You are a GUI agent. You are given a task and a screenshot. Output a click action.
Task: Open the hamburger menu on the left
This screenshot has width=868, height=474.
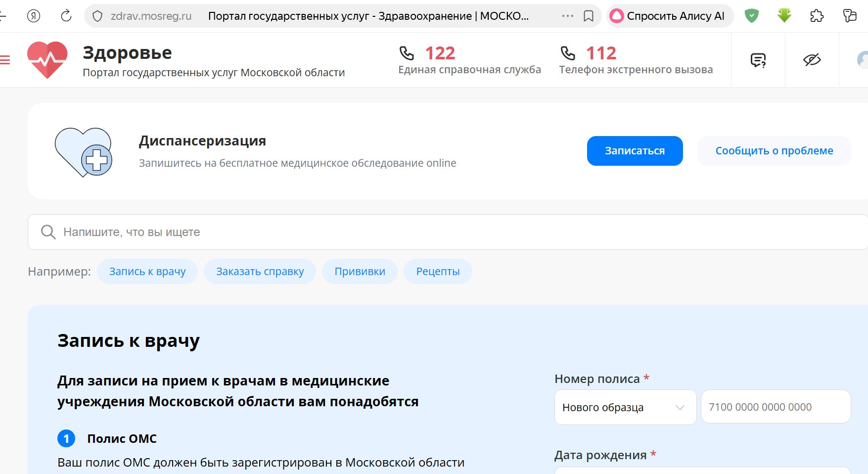5,60
